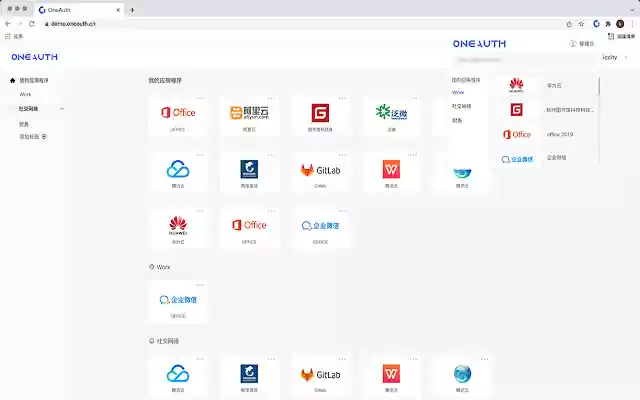Open 企业微信 card beside the second Office card
This screenshot has width=640, height=400.
pyautogui.click(x=320, y=229)
